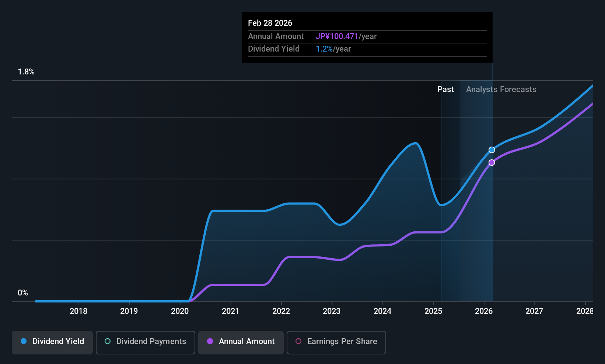Click the blue dot beside Dividend Yield
605x364 pixels.
24,341
